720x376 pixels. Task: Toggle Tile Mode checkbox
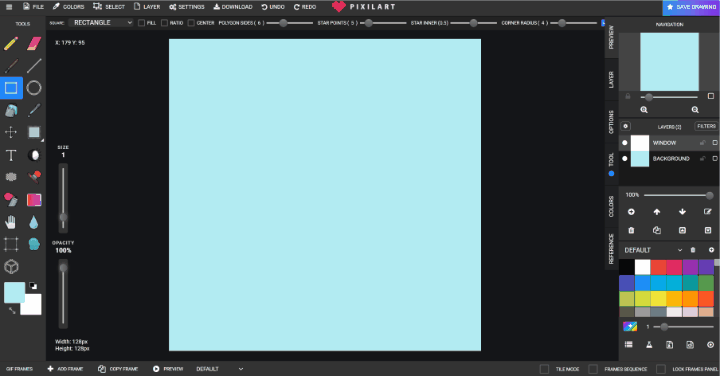click(x=544, y=369)
